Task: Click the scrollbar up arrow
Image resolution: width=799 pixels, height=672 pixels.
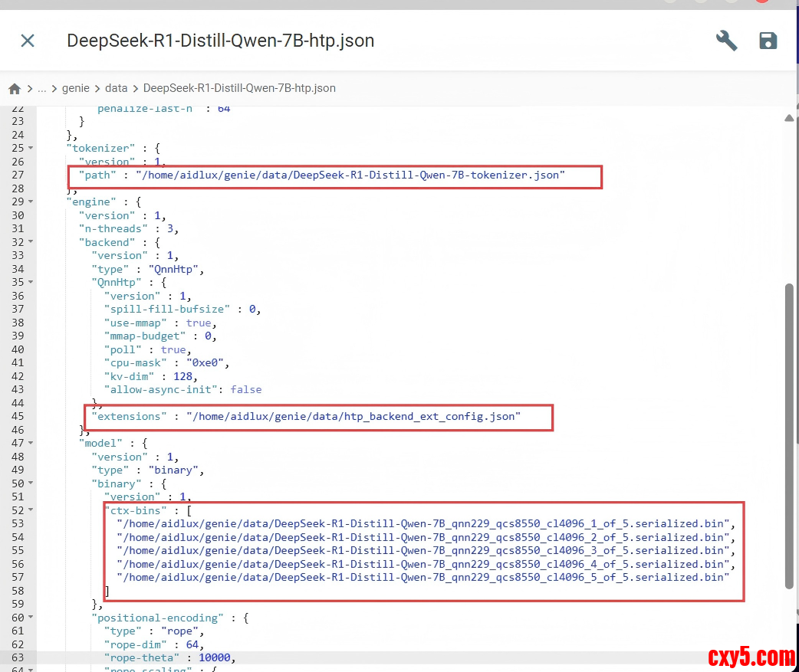Action: pos(789,118)
